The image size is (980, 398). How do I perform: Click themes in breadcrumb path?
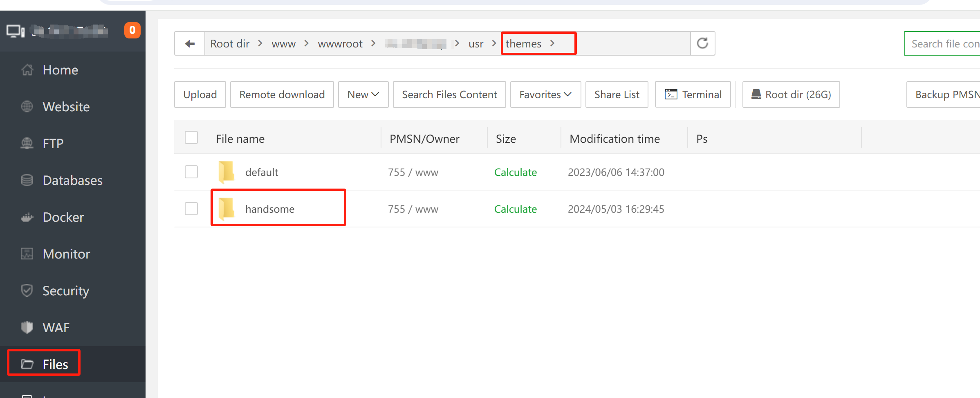pyautogui.click(x=523, y=43)
